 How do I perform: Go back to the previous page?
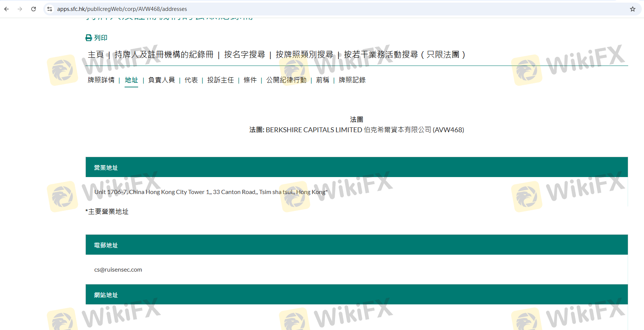(x=6, y=9)
